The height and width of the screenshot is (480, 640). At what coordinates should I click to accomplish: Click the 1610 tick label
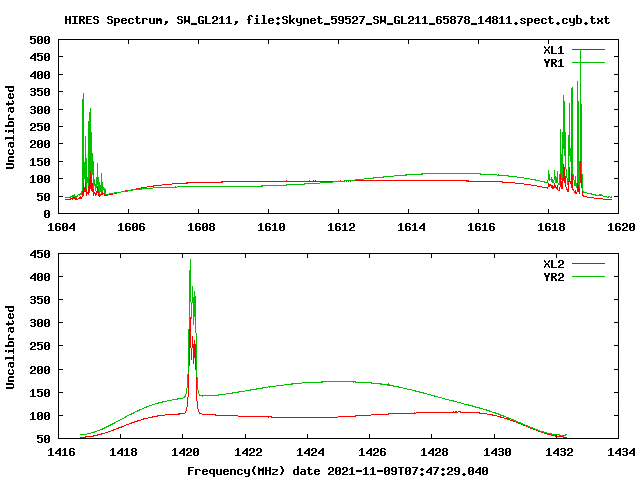pyautogui.click(x=271, y=227)
